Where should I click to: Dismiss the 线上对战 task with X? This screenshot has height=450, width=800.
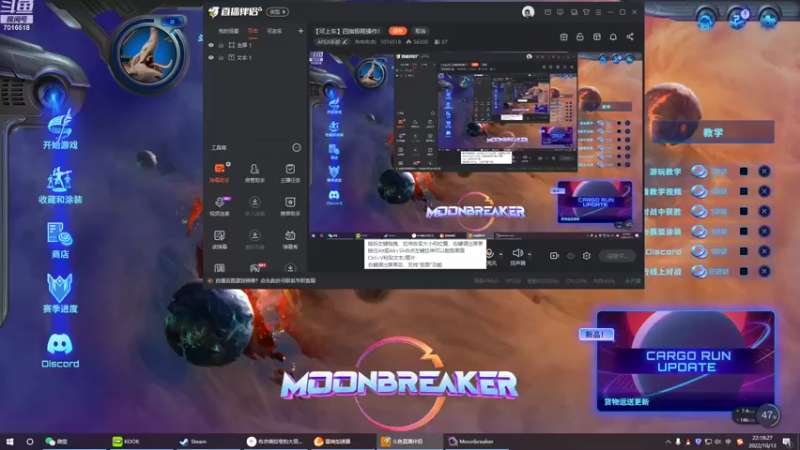pyautogui.click(x=764, y=271)
